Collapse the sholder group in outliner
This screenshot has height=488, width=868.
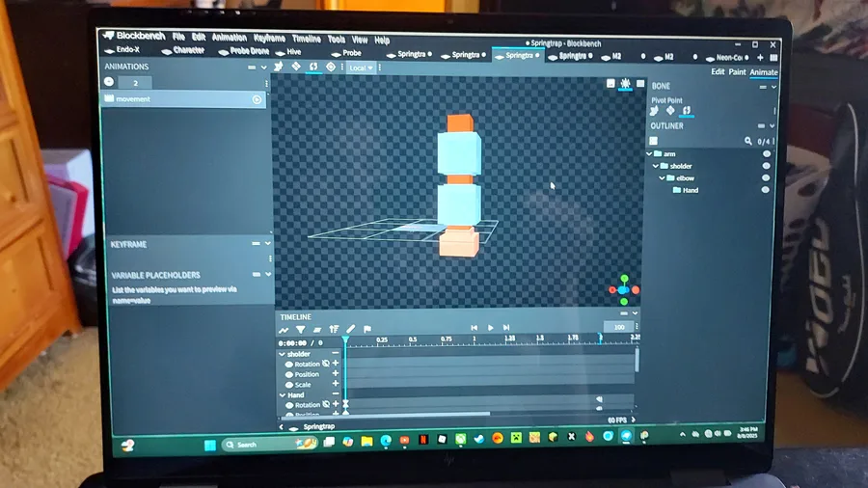click(656, 166)
